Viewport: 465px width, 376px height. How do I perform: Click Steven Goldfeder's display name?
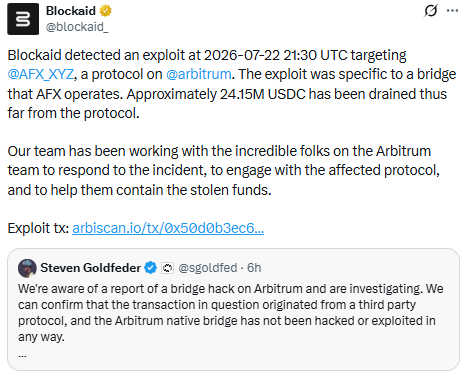90,268
